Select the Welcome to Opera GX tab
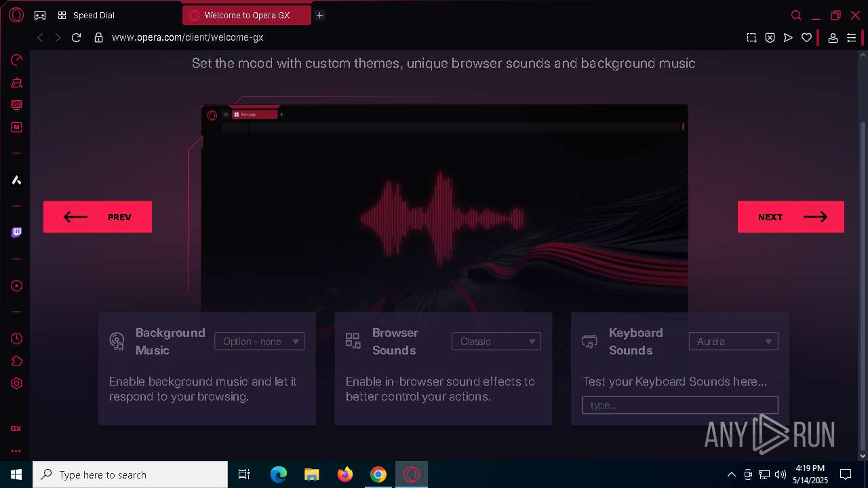The image size is (868, 488). coord(247,15)
